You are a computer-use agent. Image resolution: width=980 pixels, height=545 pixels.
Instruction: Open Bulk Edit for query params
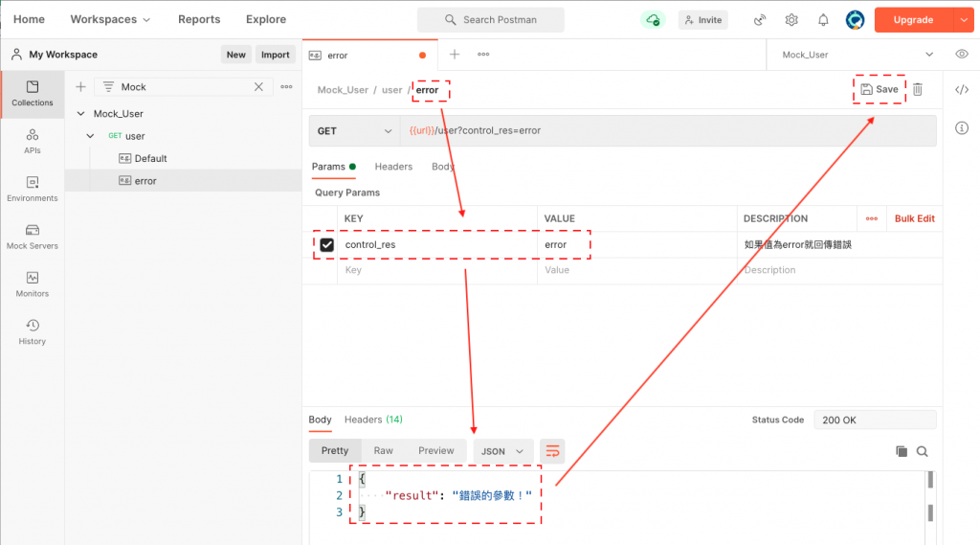[x=914, y=218]
